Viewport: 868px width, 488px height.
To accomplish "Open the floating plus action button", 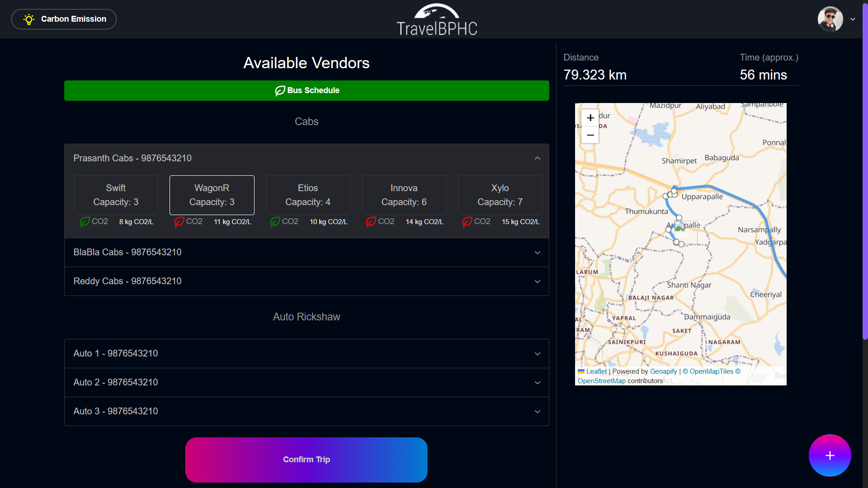I will (830, 455).
